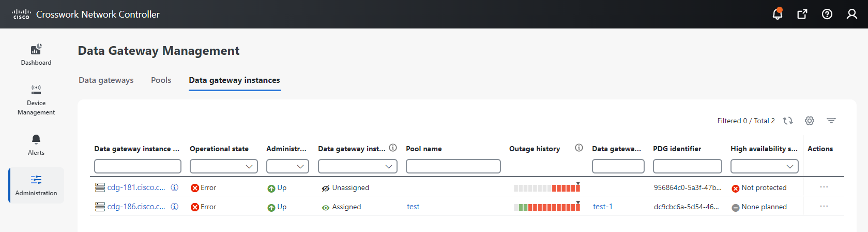Open the notifications bell

(x=777, y=14)
